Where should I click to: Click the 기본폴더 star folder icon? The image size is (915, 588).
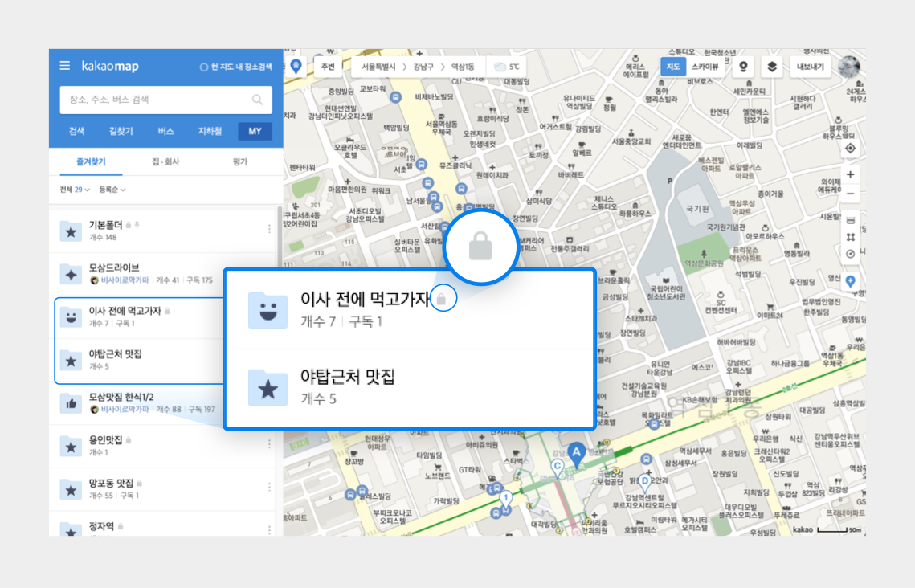(x=71, y=231)
